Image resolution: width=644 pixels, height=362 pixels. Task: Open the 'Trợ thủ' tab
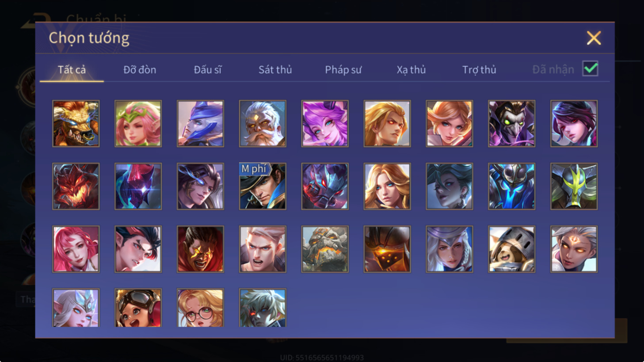479,69
